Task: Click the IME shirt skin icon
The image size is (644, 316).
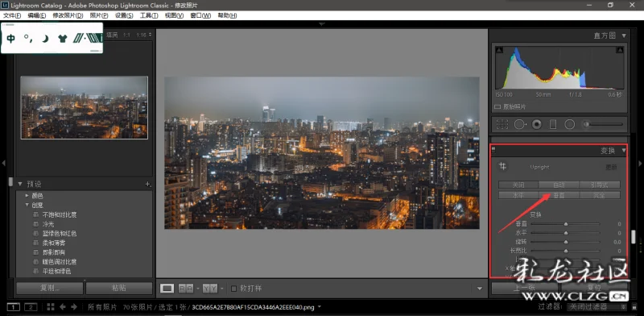Action: point(63,39)
